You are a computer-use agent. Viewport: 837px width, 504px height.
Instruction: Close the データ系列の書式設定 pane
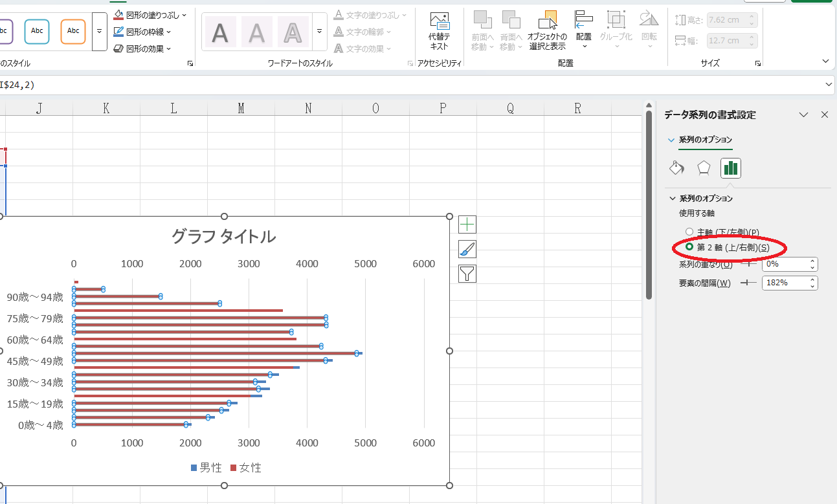point(825,115)
